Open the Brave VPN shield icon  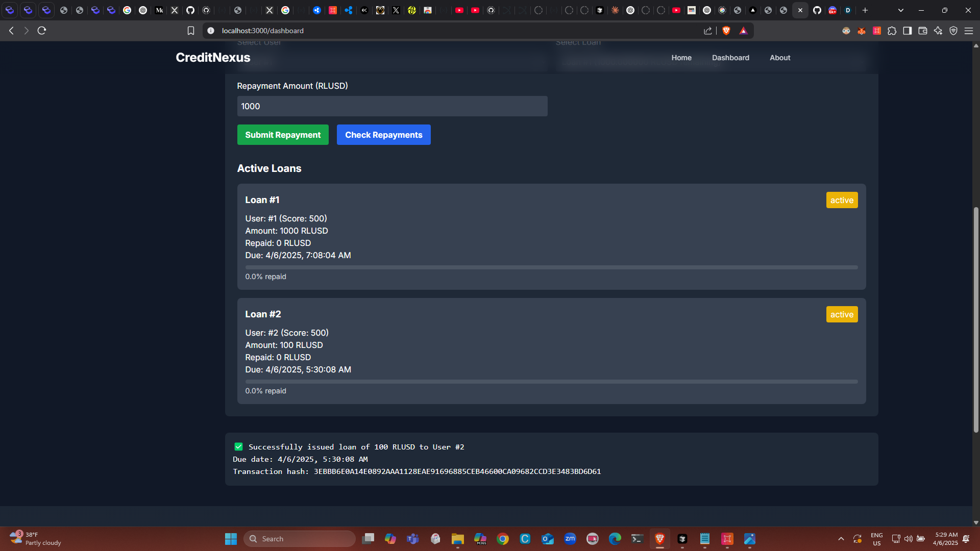point(953,31)
